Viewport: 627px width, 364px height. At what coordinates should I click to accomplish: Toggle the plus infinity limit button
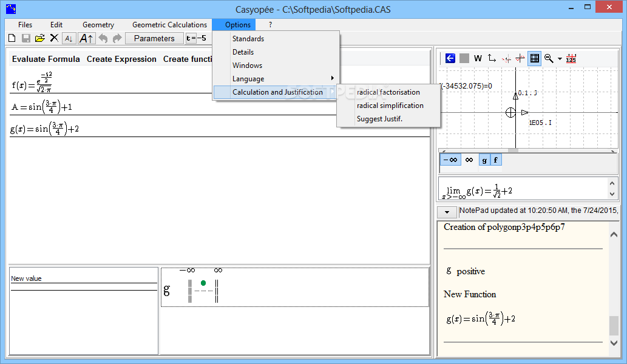[x=469, y=160]
